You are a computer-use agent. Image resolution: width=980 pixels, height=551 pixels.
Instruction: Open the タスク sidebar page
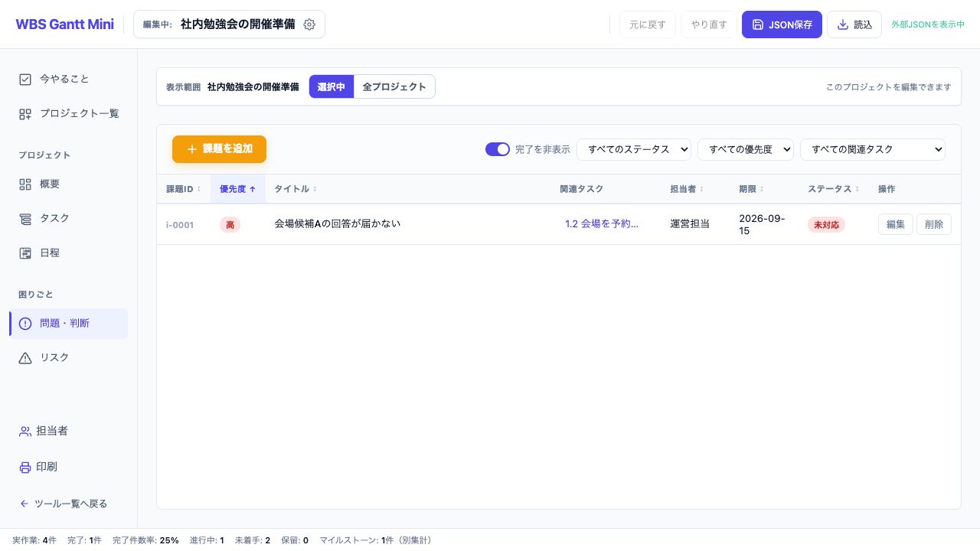(x=68, y=218)
